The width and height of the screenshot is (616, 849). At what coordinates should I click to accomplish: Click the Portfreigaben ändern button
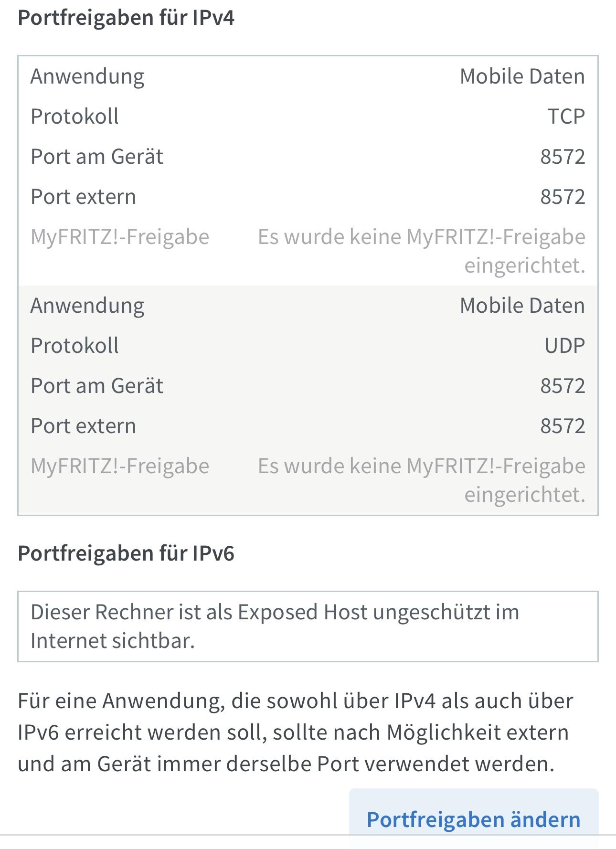[x=473, y=819]
